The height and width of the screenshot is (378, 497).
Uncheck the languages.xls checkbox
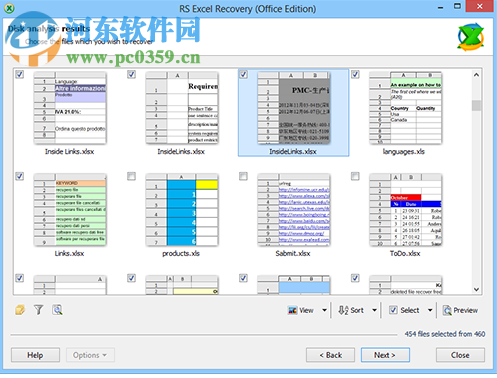coord(355,74)
